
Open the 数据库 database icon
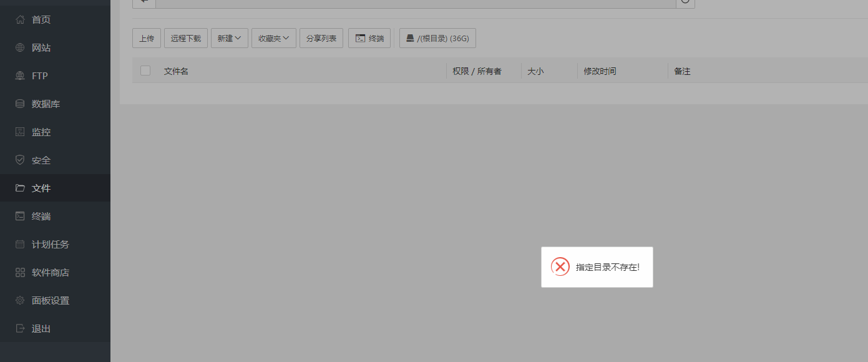(20, 104)
